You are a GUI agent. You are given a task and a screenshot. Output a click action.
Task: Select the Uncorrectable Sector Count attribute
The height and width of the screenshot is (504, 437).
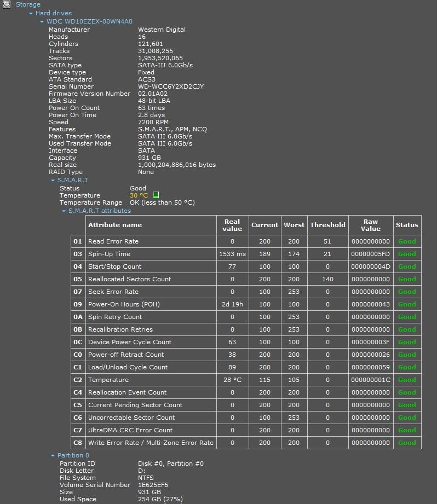tap(131, 418)
